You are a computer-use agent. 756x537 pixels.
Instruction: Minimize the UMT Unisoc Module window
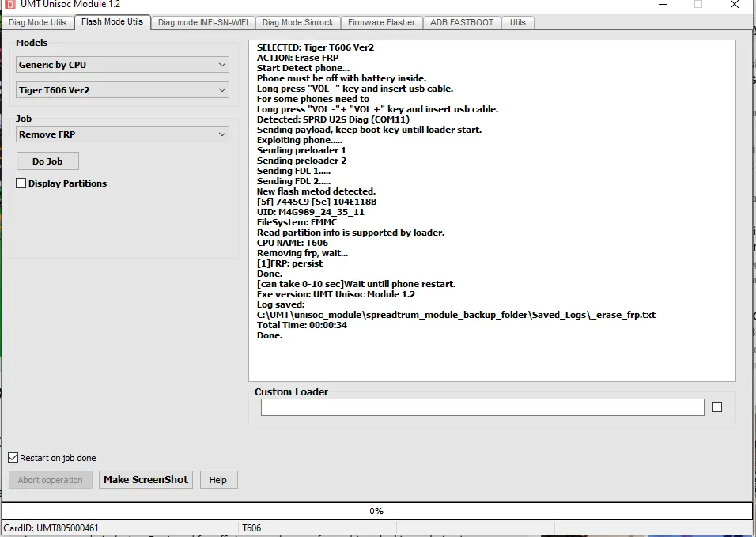click(x=661, y=4)
